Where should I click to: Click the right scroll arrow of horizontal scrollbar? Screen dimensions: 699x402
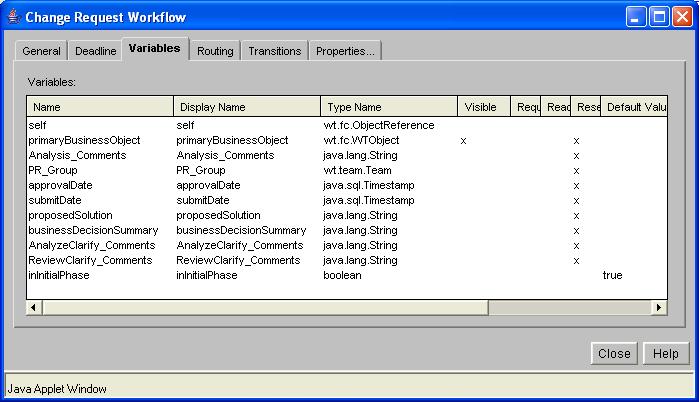pyautogui.click(x=659, y=307)
